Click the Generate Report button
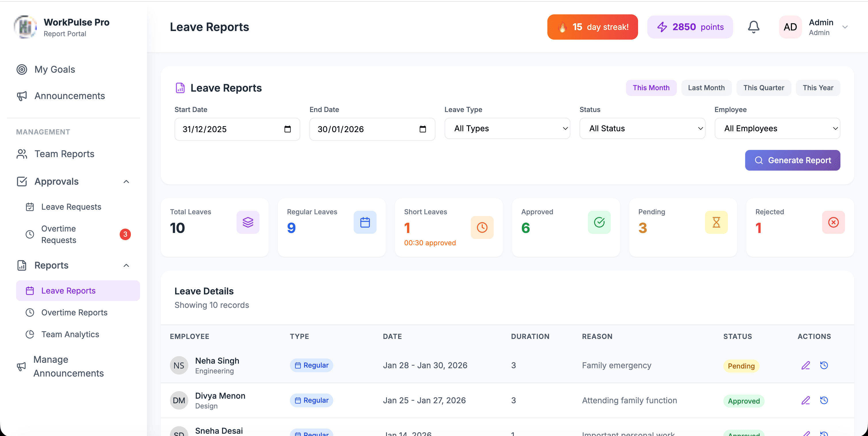868x436 pixels. pyautogui.click(x=792, y=160)
